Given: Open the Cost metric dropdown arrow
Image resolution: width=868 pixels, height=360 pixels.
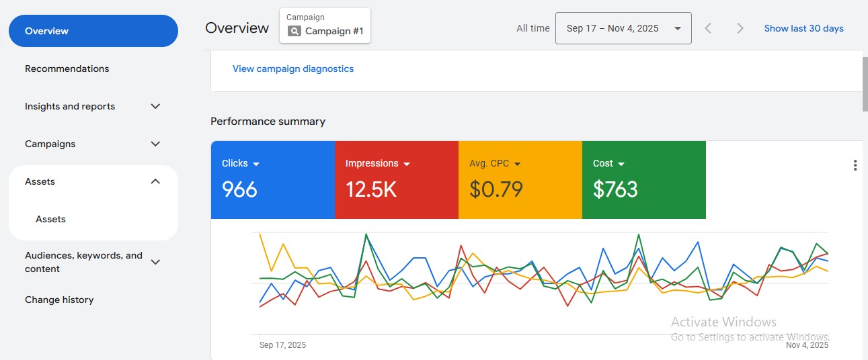Looking at the screenshot, I should (621, 164).
